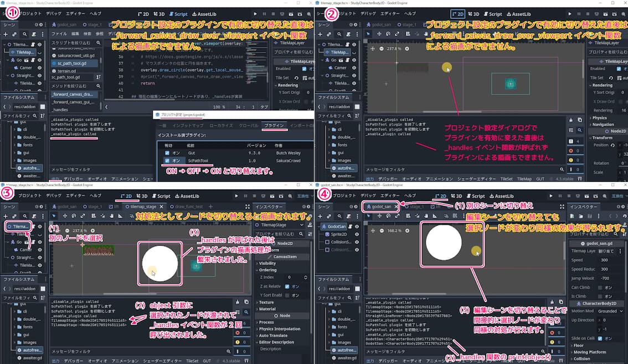Open TilemapStage node dropdown in bottom-left Inspector
This screenshot has width=628, height=364.
click(x=279, y=225)
